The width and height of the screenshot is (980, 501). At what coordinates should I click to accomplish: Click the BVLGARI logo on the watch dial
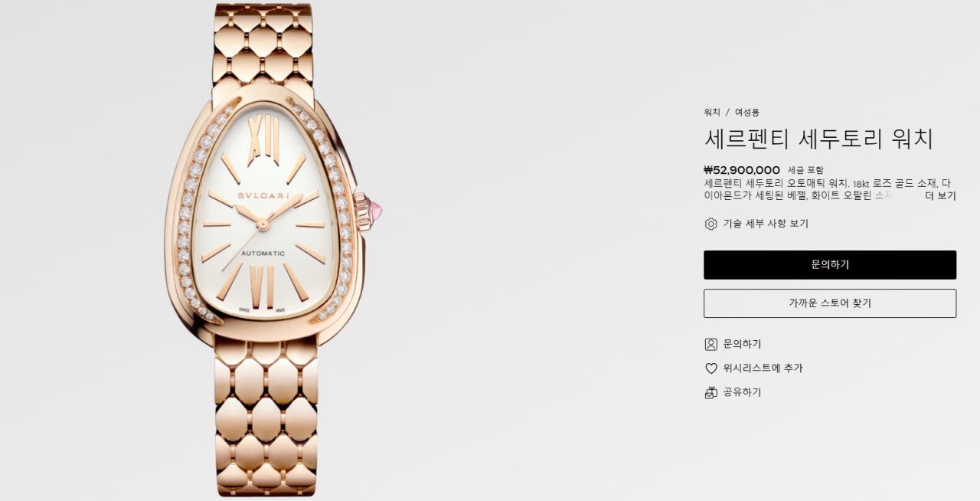pos(263,196)
